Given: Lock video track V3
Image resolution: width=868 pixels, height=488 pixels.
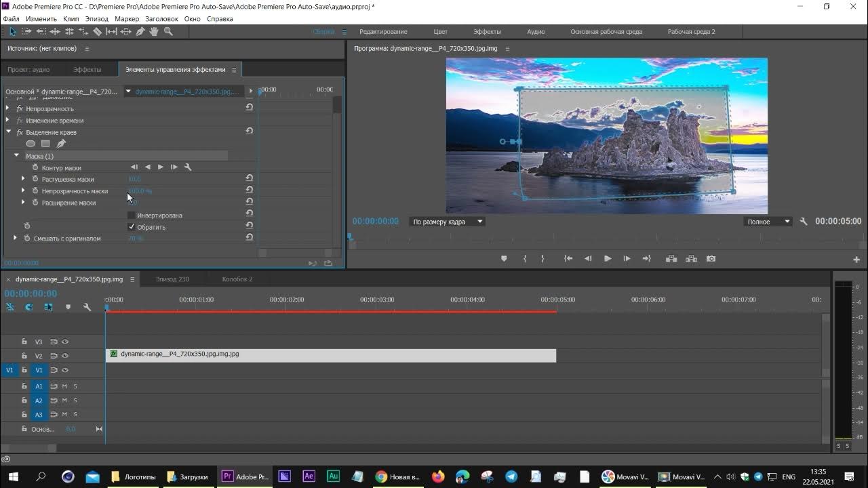Looking at the screenshot, I should coord(24,342).
